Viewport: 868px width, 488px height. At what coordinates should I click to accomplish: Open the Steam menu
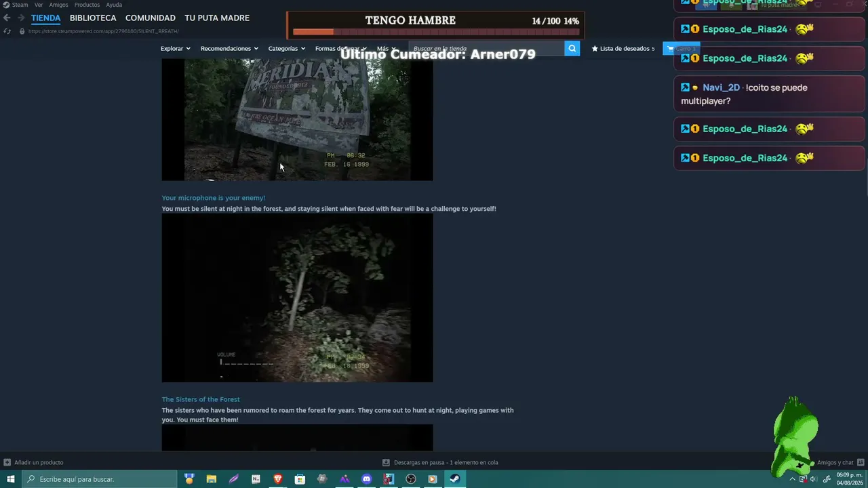pyautogui.click(x=20, y=5)
